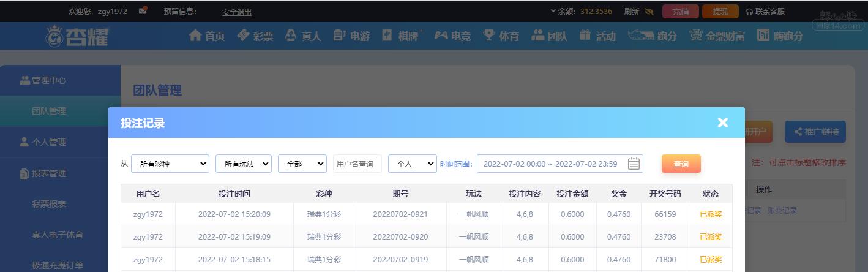Click the 推广链接 share button
The image size is (868, 272).
[815, 132]
